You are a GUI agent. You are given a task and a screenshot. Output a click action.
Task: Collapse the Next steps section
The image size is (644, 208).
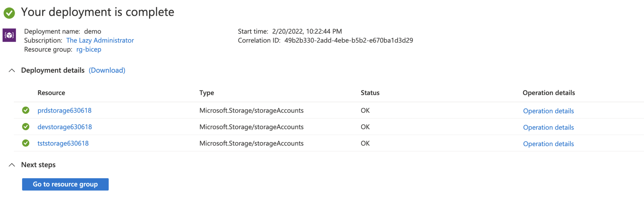(12, 165)
